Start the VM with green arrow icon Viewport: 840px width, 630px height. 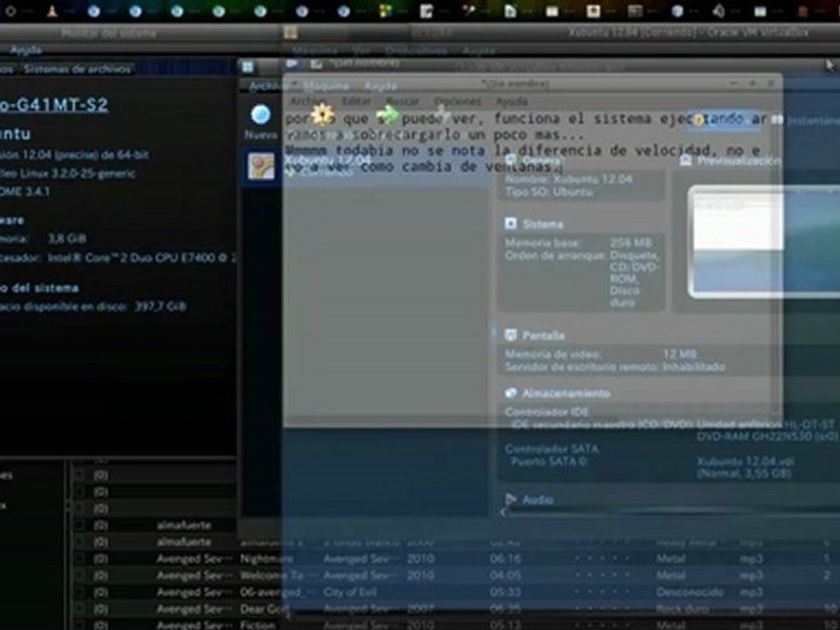[x=388, y=114]
